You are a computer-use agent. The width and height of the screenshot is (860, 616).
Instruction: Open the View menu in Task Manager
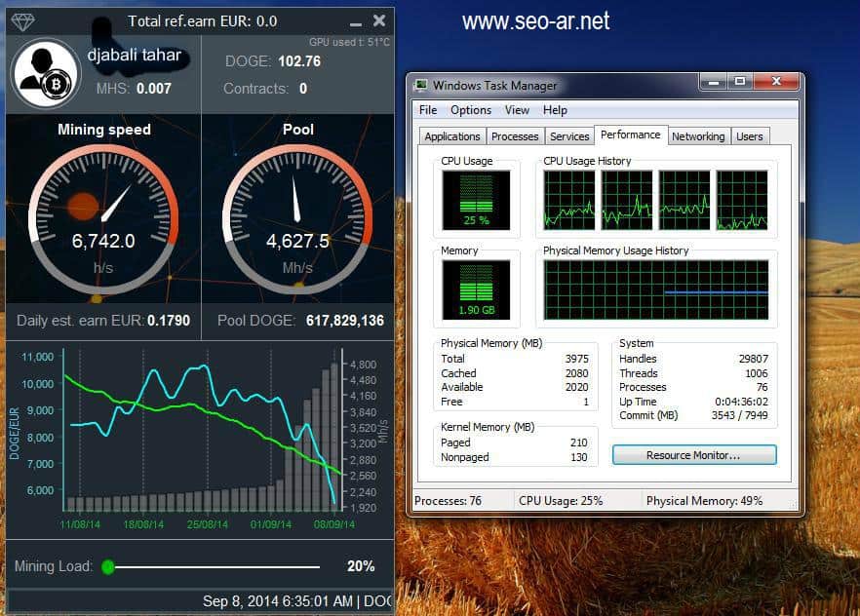(x=517, y=110)
